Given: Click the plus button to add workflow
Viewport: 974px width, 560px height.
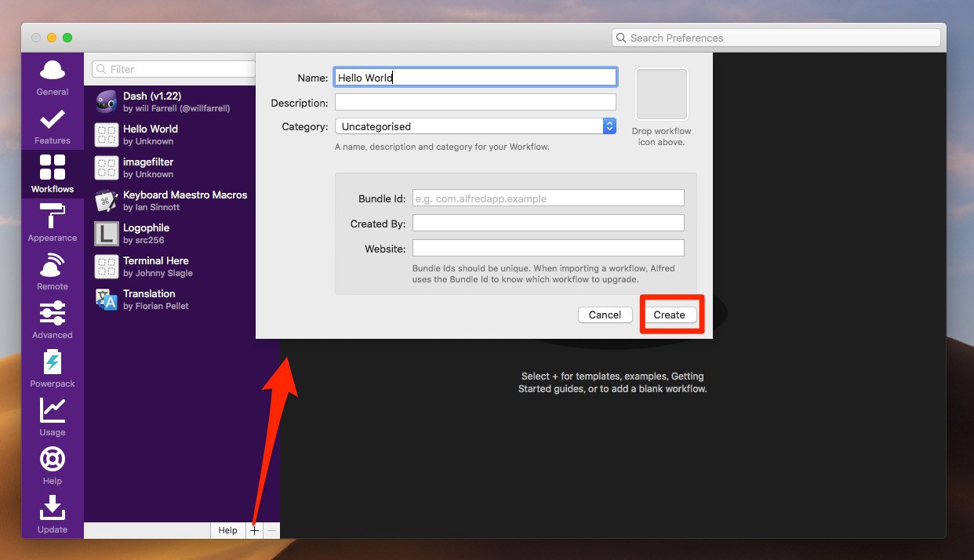Looking at the screenshot, I should (254, 530).
